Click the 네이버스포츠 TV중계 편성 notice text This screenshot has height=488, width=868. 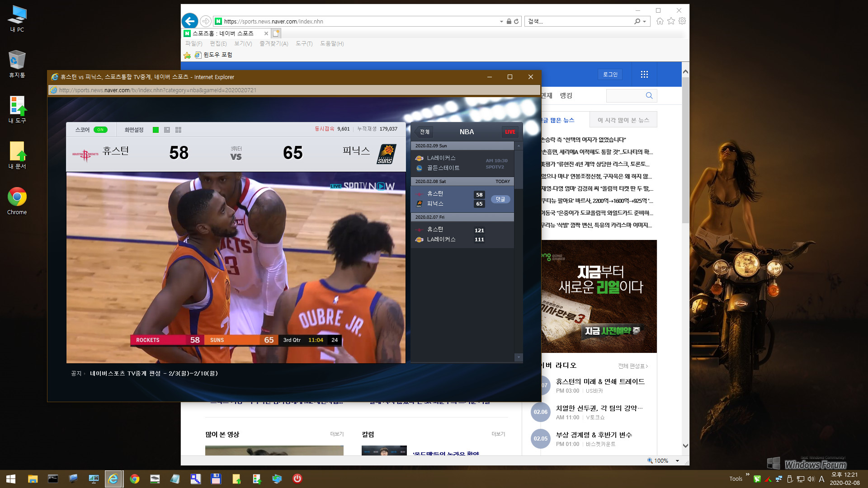coord(154,374)
